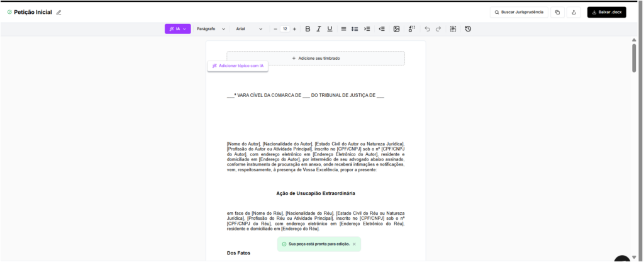Click Adicione seu timbrado area
This screenshot has height=262, width=644.
click(316, 59)
